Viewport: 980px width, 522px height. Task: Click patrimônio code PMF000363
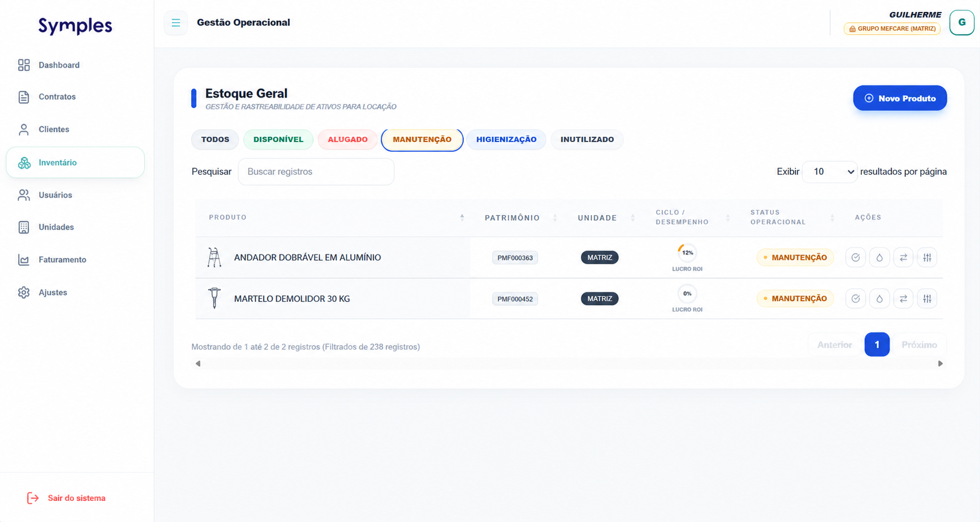[x=515, y=258]
